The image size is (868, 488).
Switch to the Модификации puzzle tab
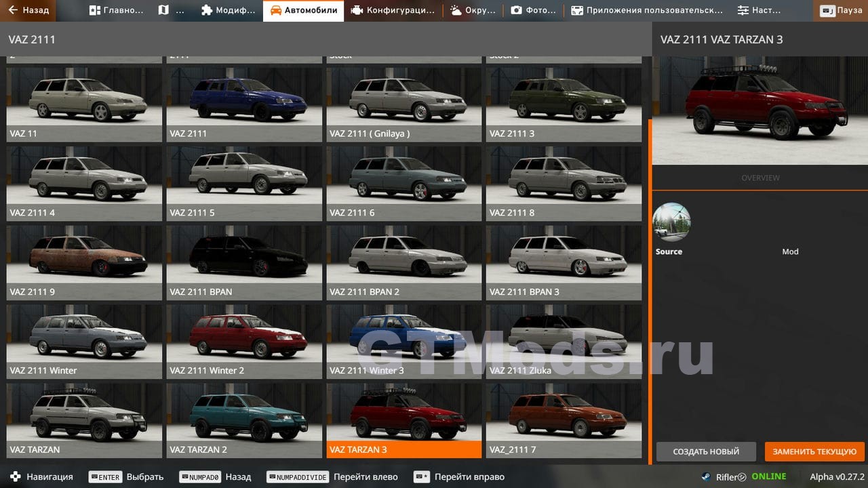pos(229,10)
